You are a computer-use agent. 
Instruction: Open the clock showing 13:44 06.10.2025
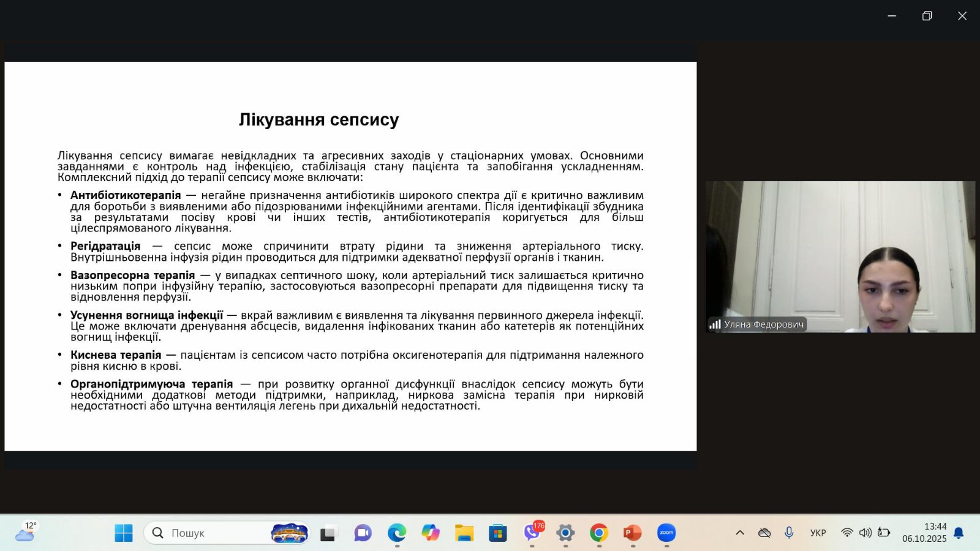pos(924,533)
